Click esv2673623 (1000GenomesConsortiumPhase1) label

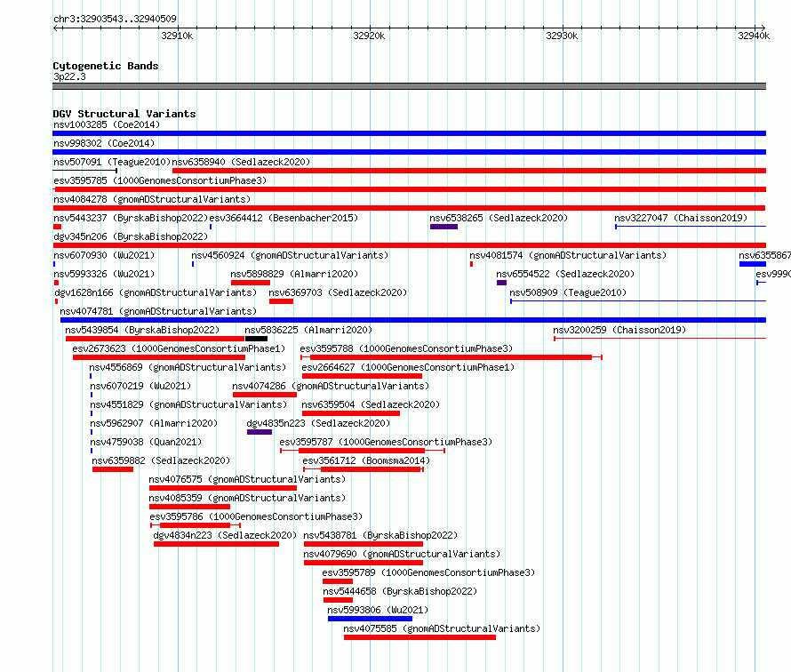[x=179, y=348]
